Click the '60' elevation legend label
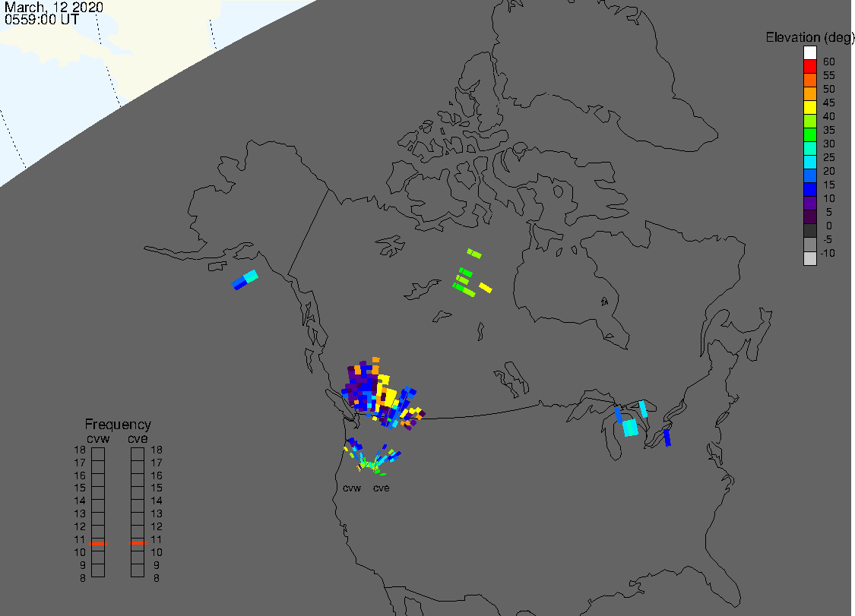855x616 pixels. (x=829, y=62)
